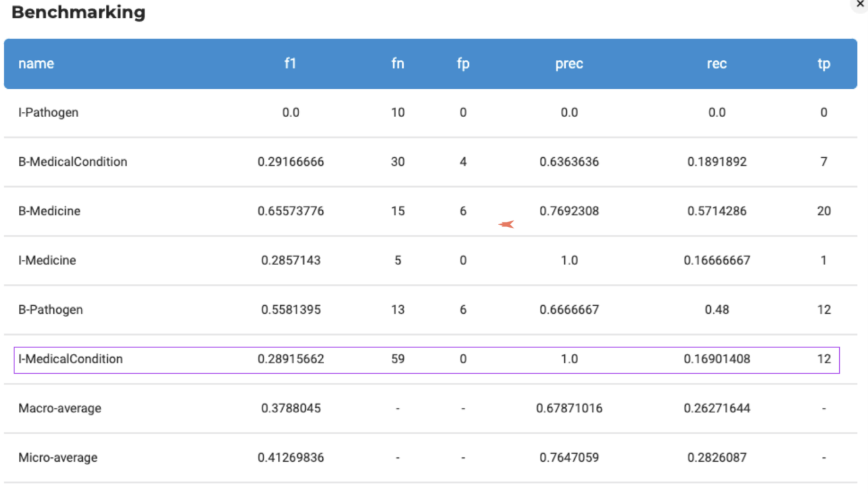Image resolution: width=868 pixels, height=494 pixels.
Task: Select Micro-average precision value 0.7647059
Action: coord(569,458)
